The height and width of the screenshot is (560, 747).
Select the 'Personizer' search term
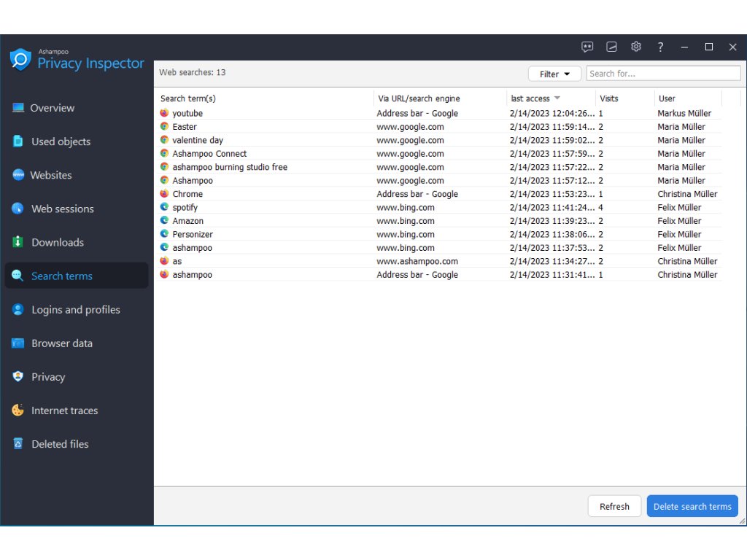pos(193,234)
